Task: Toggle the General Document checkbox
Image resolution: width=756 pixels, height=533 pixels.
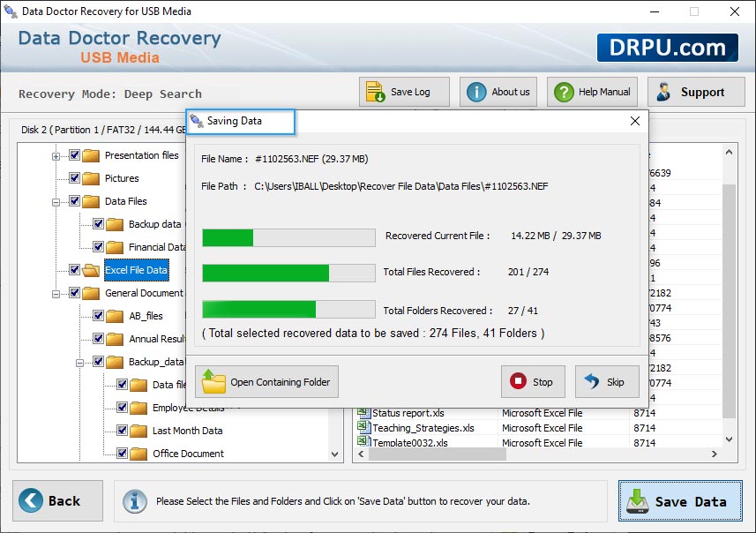Action: pyautogui.click(x=74, y=292)
